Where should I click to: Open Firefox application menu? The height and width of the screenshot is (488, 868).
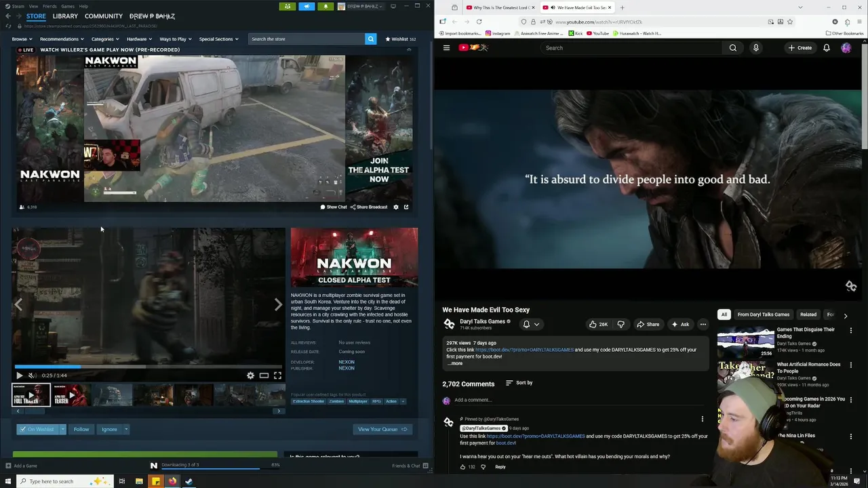point(859,22)
